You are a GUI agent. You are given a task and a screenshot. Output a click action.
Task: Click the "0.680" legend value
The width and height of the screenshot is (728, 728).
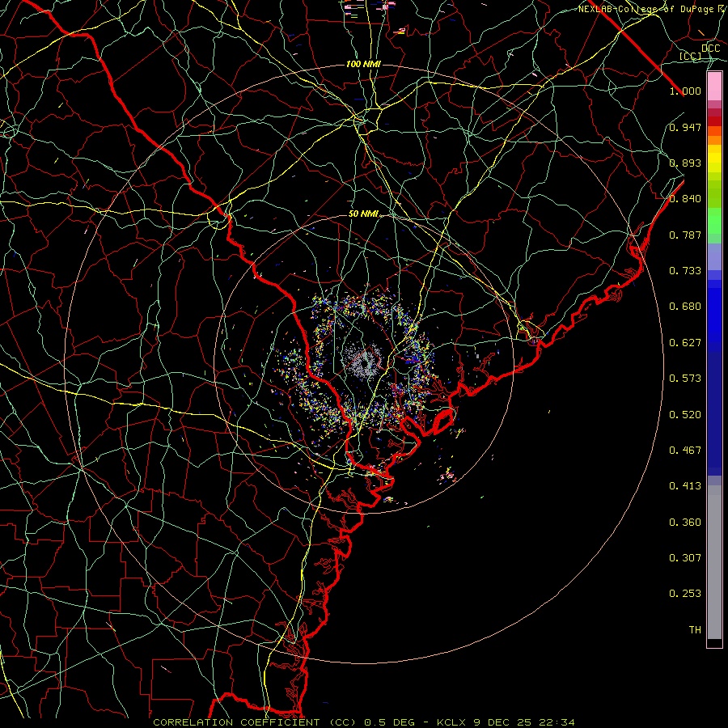pos(685,307)
